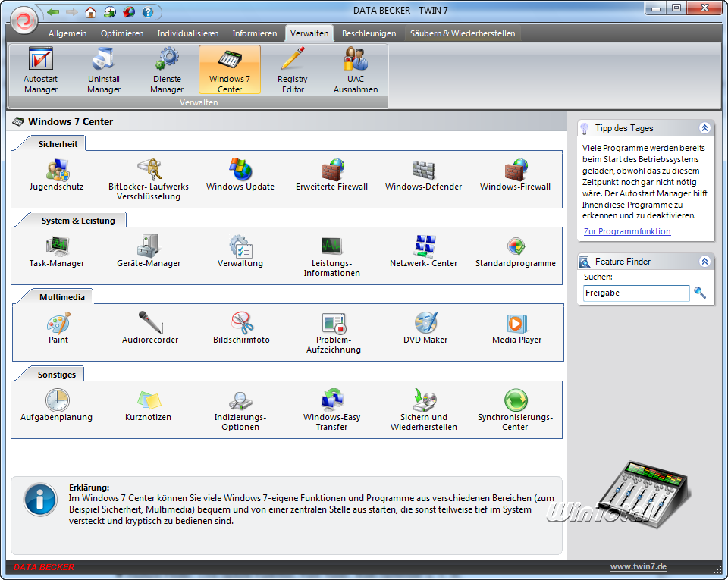The height and width of the screenshot is (580, 728).
Task: Switch to the Individualisieren tab
Action: (187, 33)
